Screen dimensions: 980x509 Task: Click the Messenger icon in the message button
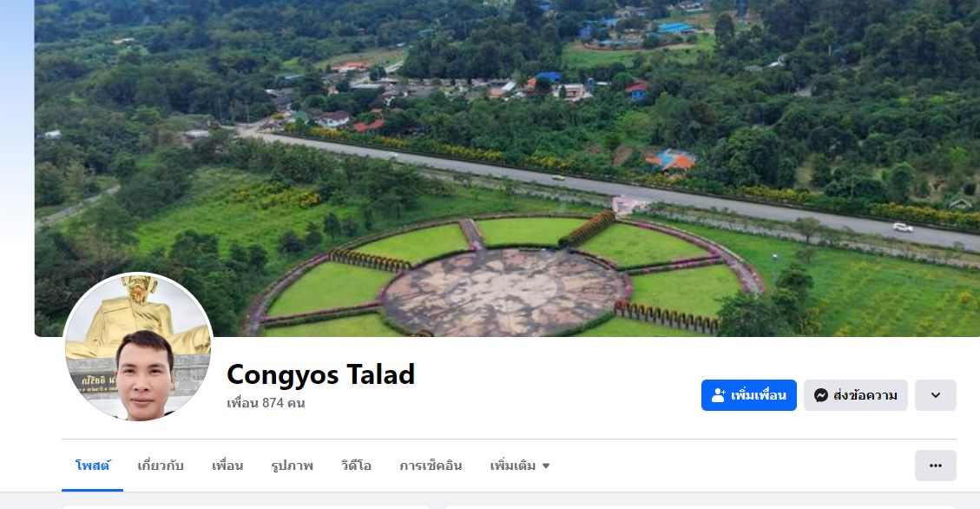coord(821,395)
